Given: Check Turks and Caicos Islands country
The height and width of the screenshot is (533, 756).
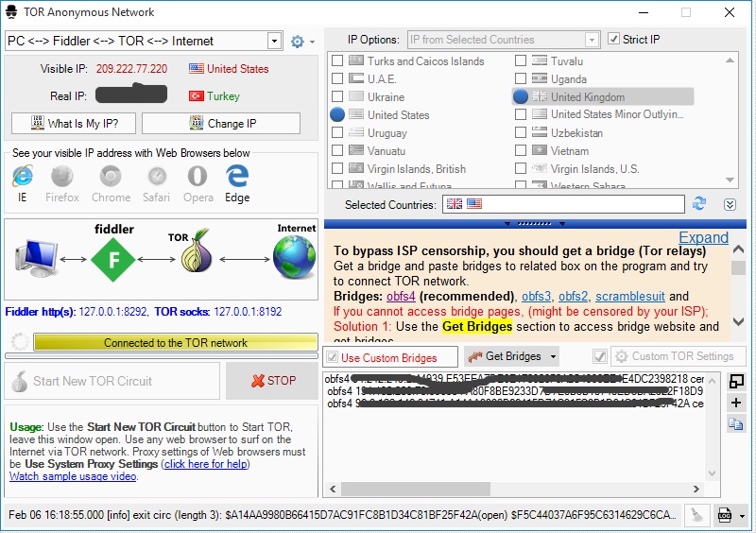Looking at the screenshot, I should coord(337,60).
